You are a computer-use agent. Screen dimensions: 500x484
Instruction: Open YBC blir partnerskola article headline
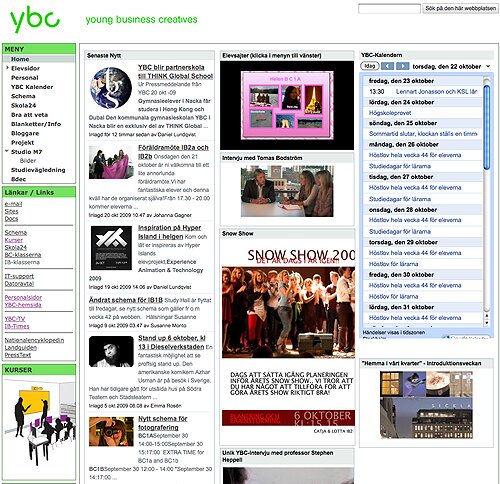click(x=175, y=72)
